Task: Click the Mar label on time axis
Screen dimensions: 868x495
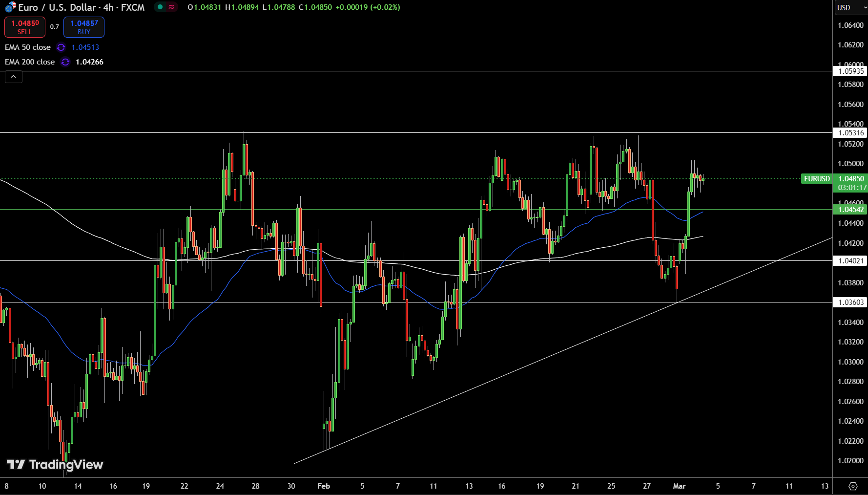Action: 679,486
